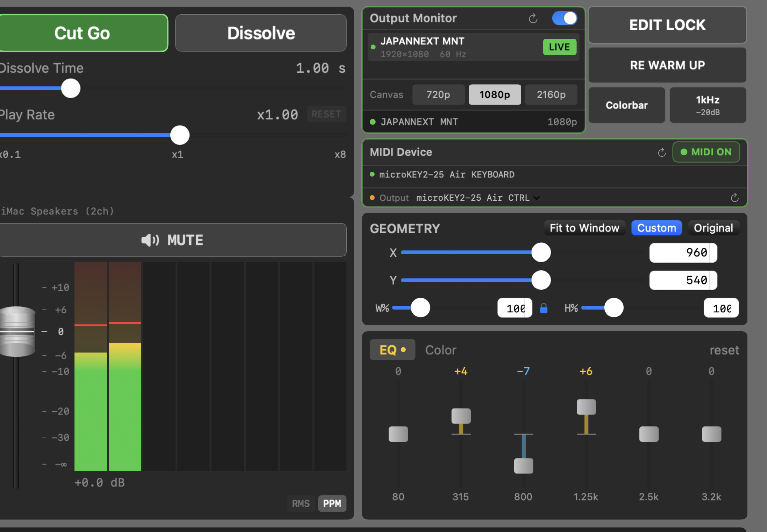Click the geometry X value field
The width and height of the screenshot is (767, 532).
tap(683, 253)
